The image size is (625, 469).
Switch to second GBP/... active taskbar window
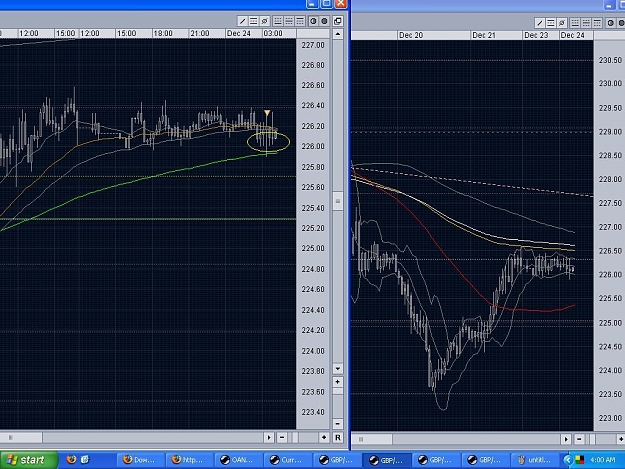point(387,460)
